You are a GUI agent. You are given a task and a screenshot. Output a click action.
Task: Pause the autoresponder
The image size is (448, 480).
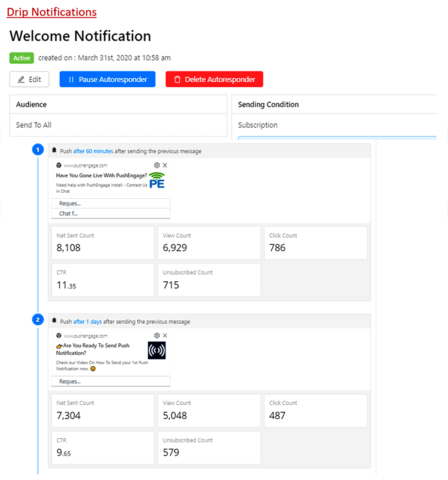click(x=108, y=79)
